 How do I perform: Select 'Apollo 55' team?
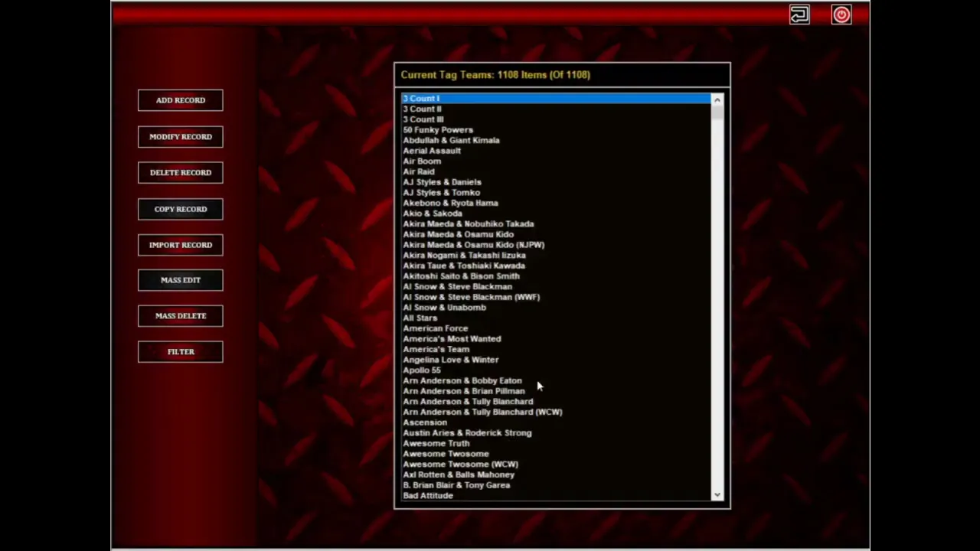point(557,370)
